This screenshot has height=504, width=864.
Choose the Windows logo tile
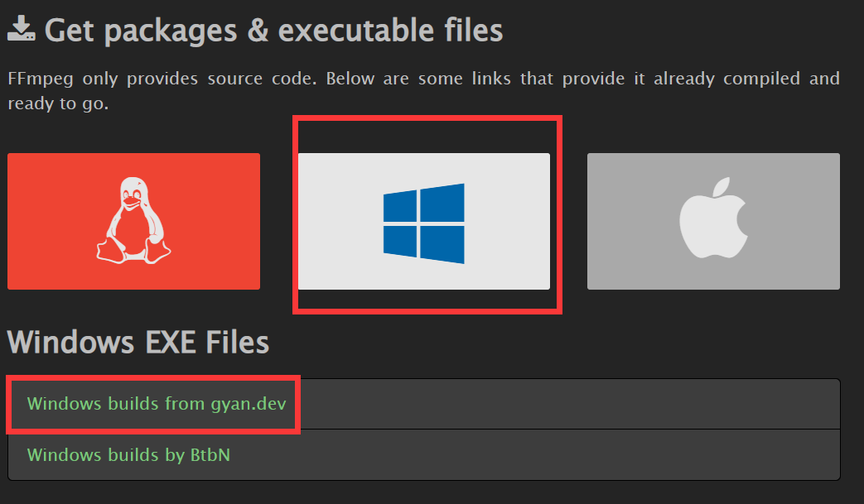coord(424,221)
